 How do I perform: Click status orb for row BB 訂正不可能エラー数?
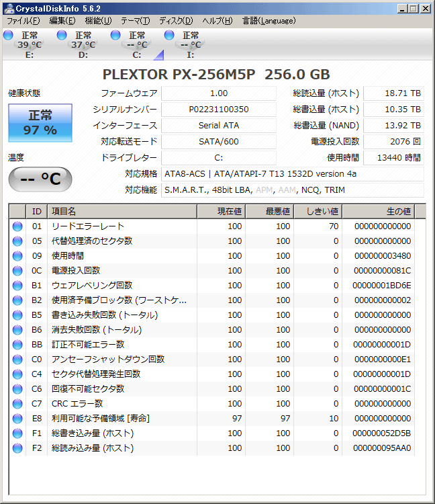17,345
